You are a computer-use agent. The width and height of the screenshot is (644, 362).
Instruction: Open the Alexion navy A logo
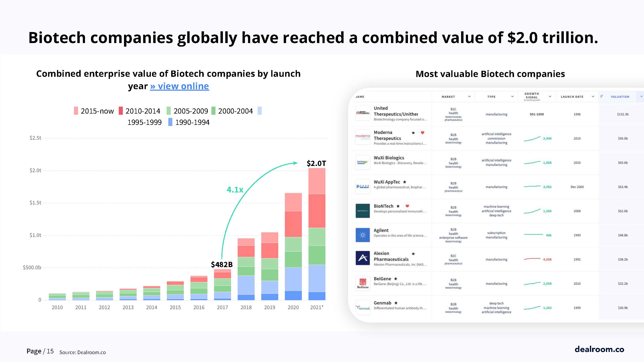(363, 258)
